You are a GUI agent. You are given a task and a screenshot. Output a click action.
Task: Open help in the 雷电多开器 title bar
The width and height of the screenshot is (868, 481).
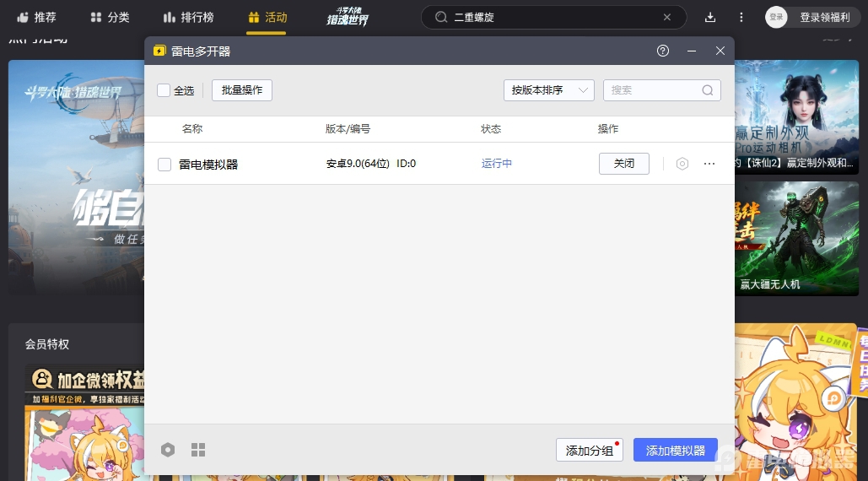tap(663, 51)
